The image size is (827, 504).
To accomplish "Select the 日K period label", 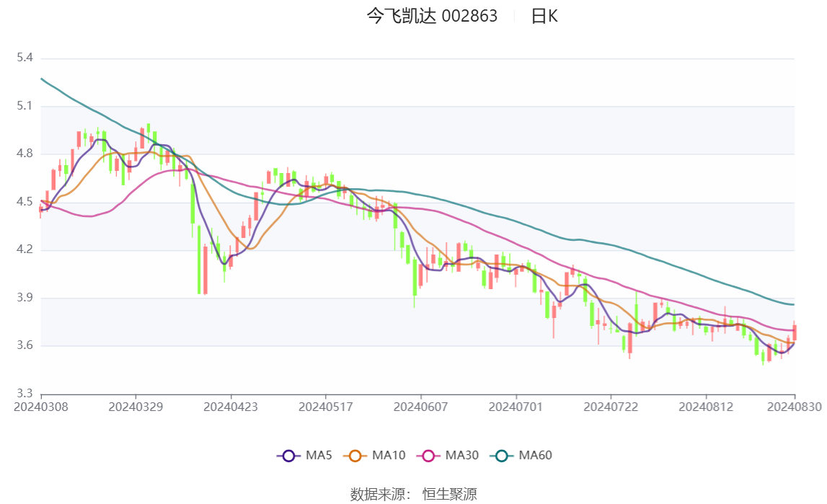I will pos(544,17).
